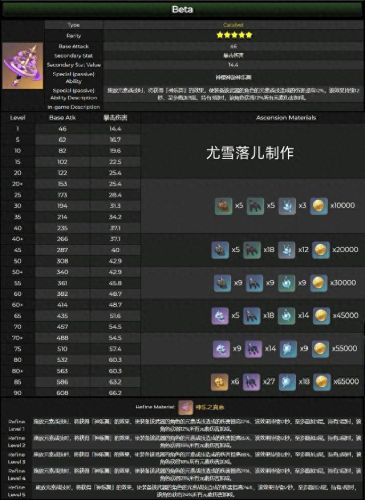
Task: Click the material icon labeled x27
Action: [x=251, y=382]
